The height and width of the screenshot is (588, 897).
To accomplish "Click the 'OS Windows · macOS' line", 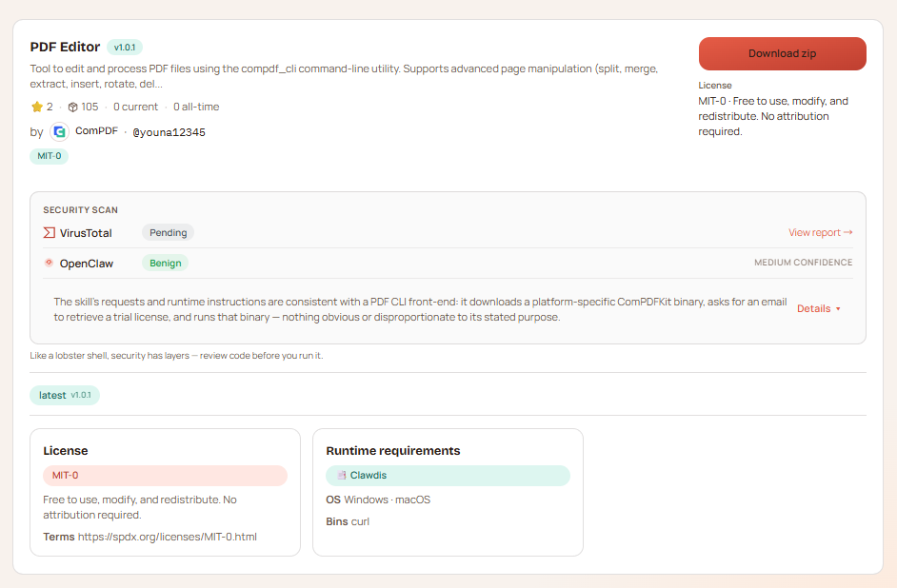I will point(378,500).
